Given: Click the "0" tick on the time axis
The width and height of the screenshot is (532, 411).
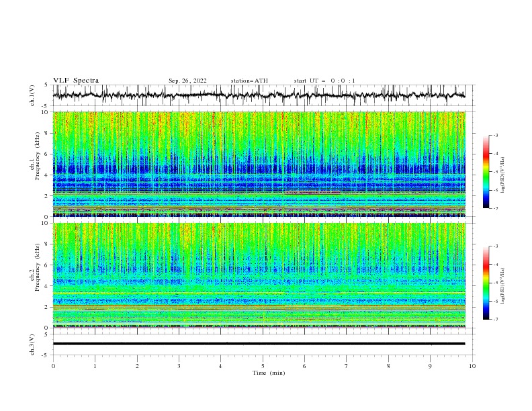Looking at the screenshot, I should tap(53, 366).
